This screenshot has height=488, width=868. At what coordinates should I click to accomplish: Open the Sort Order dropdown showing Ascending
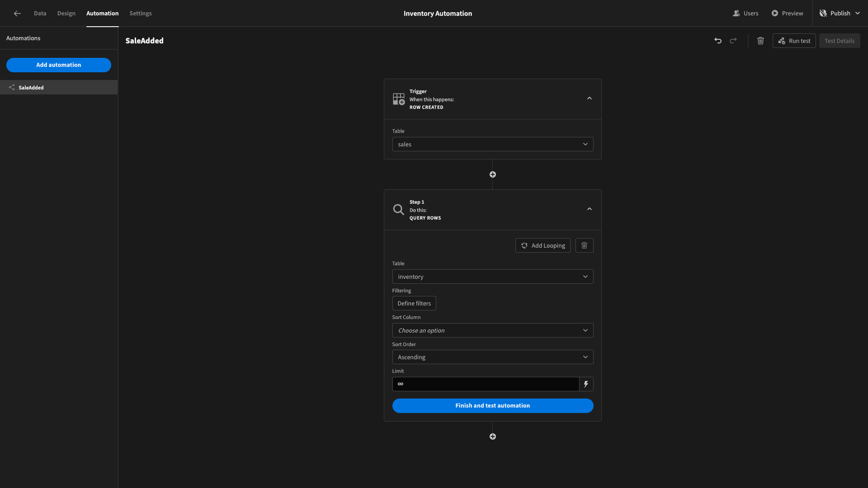pyautogui.click(x=493, y=357)
